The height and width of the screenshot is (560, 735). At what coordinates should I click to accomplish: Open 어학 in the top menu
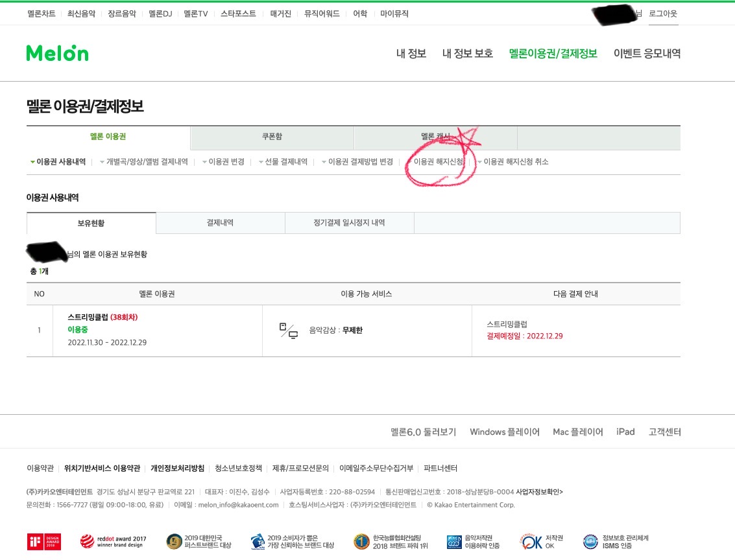tap(360, 14)
